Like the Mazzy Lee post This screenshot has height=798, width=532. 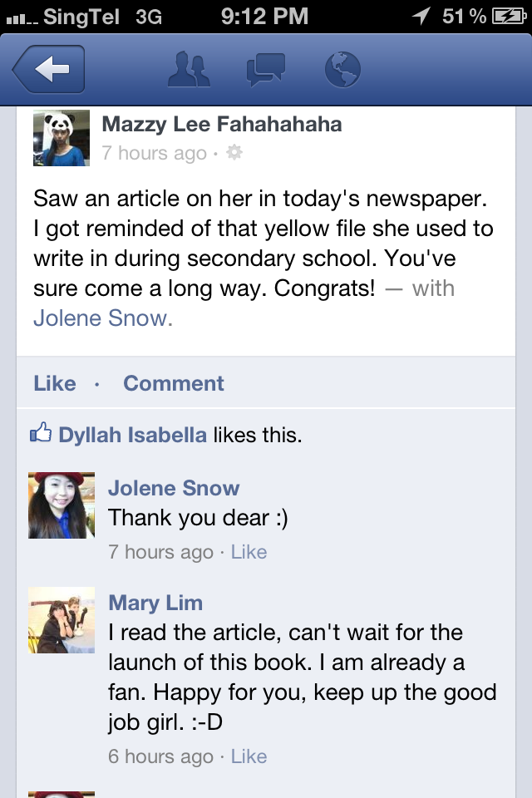[55, 383]
